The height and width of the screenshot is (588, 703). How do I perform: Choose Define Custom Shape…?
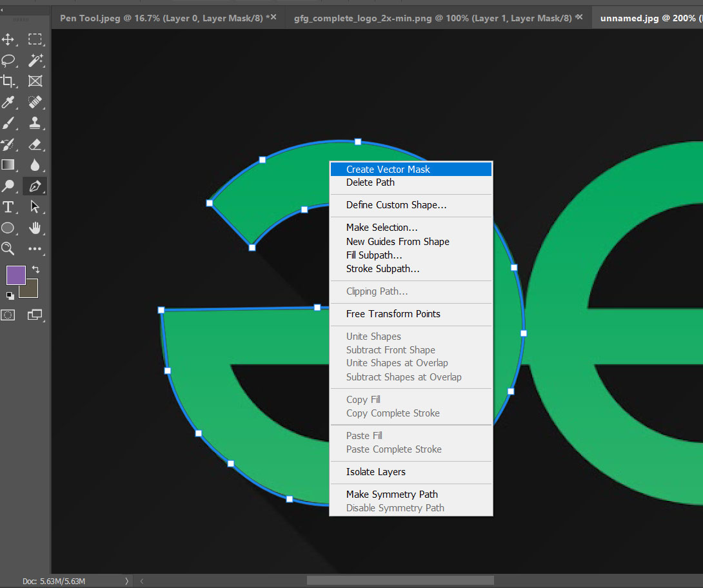[x=411, y=205]
